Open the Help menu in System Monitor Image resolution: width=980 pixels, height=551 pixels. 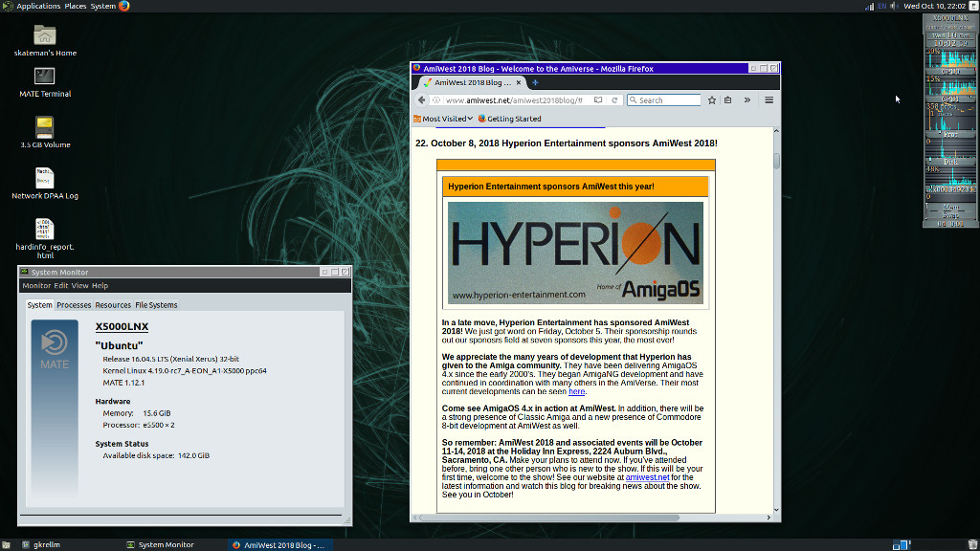coord(100,285)
